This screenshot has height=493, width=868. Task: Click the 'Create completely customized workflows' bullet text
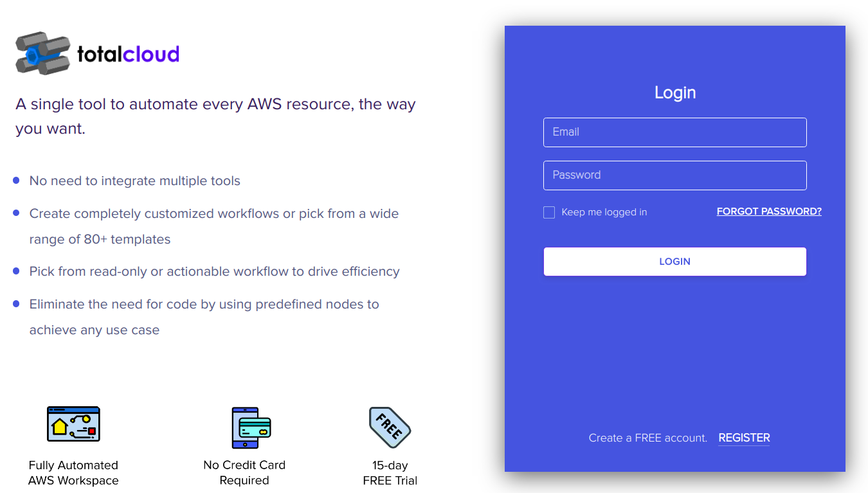point(214,226)
